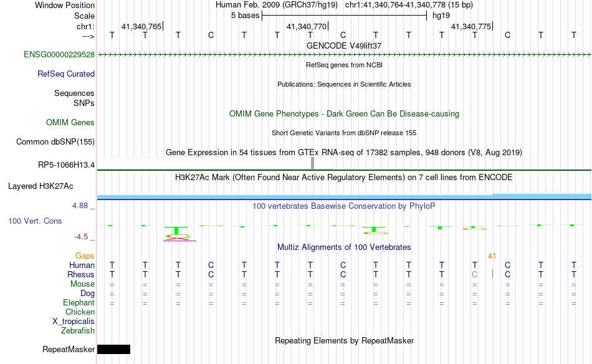Click the Zebrafish species label
This screenshot has width=592, height=364.
78,330
